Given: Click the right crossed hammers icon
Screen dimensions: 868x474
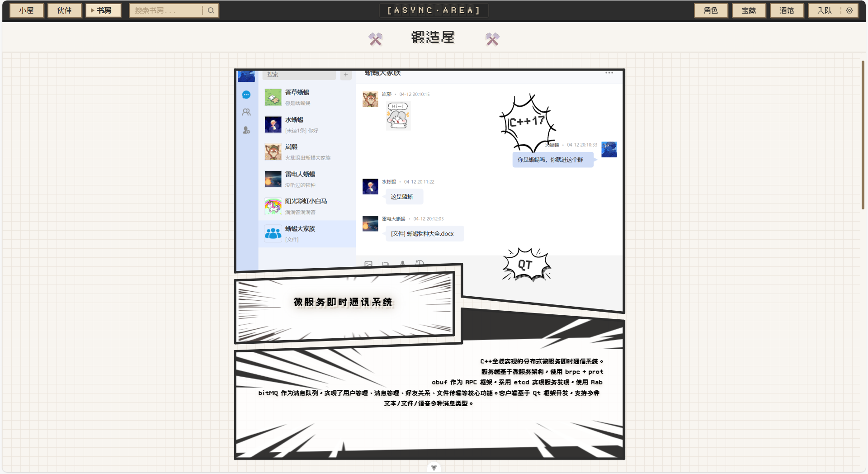Looking at the screenshot, I should point(492,39).
